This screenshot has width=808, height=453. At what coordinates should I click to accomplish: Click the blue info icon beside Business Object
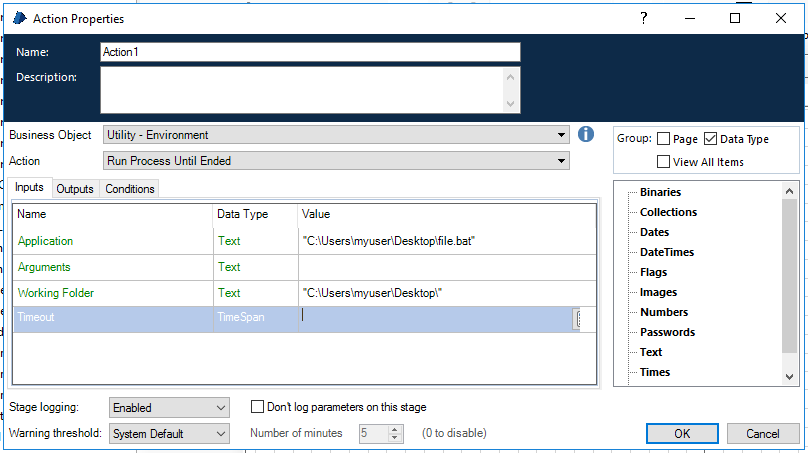587,135
